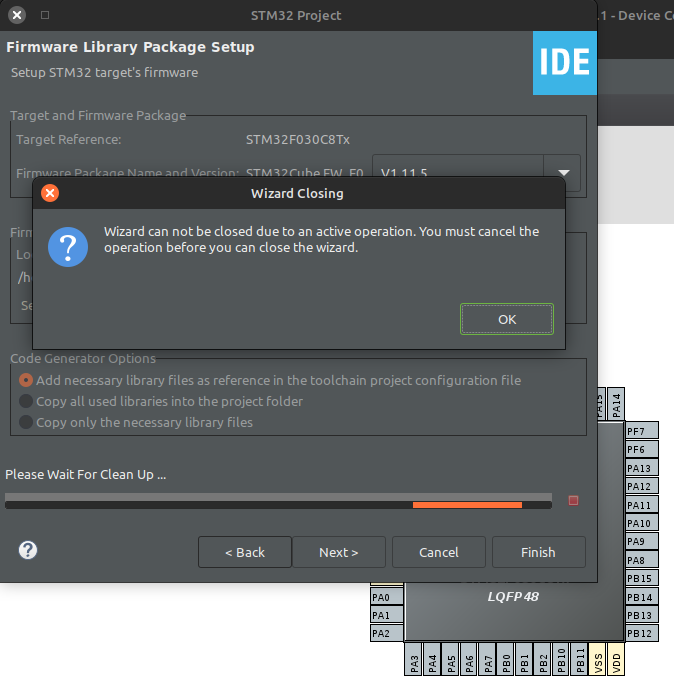Image resolution: width=674 pixels, height=691 pixels.
Task: Click pin PB14 on the chip pinout
Action: coord(642,597)
